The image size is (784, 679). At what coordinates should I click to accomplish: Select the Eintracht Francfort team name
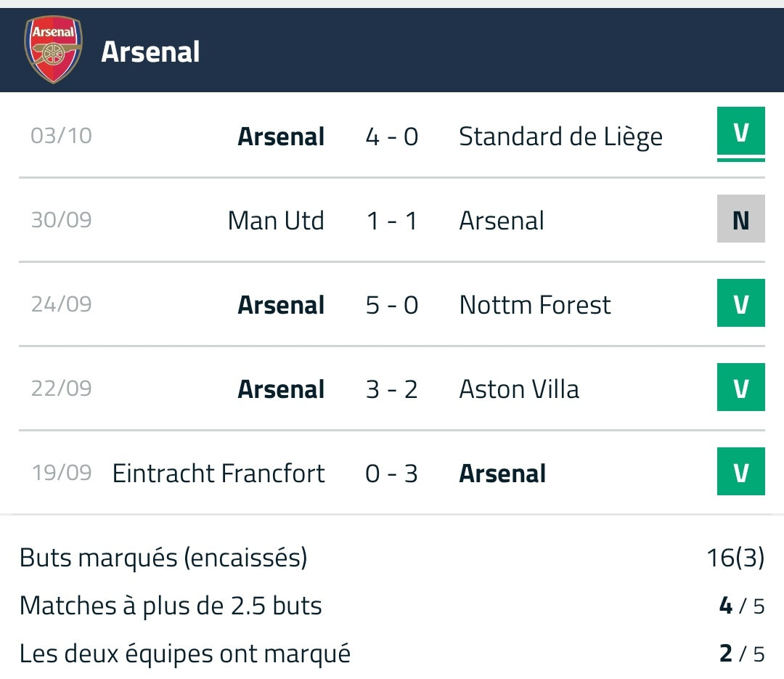click(219, 473)
